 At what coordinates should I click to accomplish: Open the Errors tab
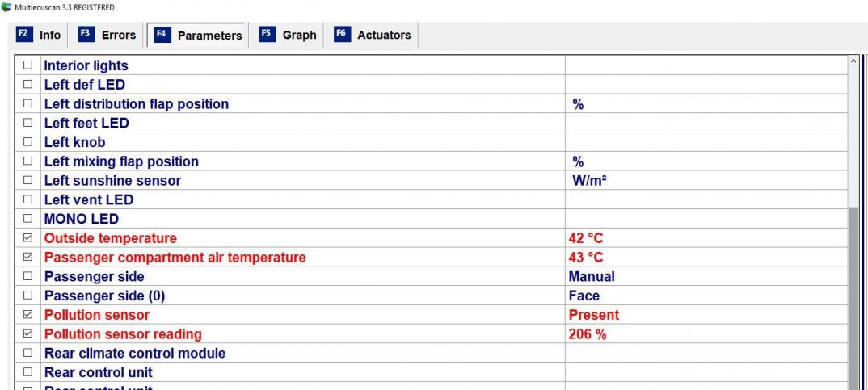point(107,35)
